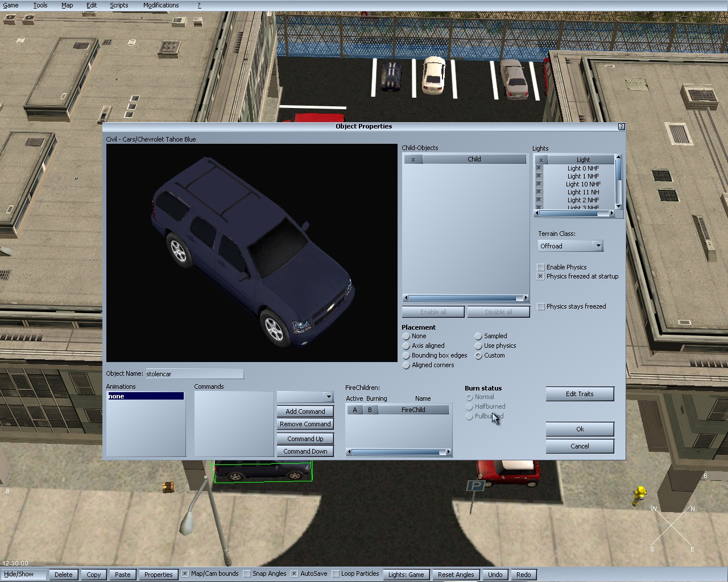
Task: Open the Edit menu
Action: pos(92,5)
